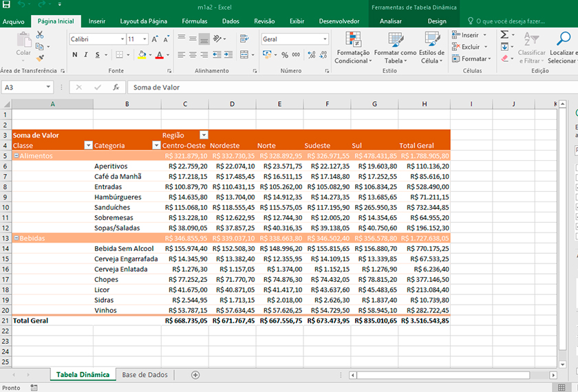Open the Base de Dados sheet tab
Image resolution: width=578 pixels, height=392 pixels.
(x=145, y=375)
